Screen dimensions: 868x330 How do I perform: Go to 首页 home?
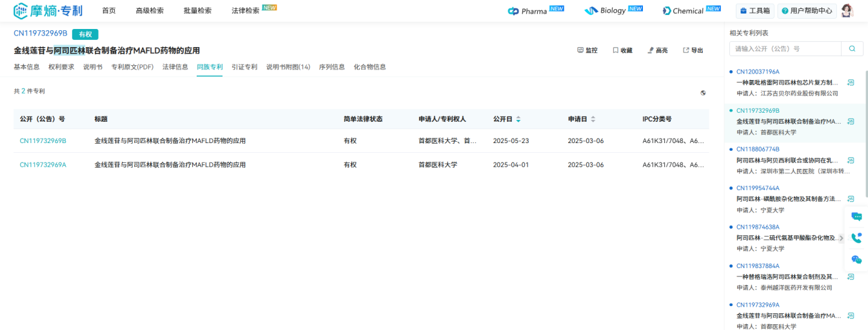109,11
